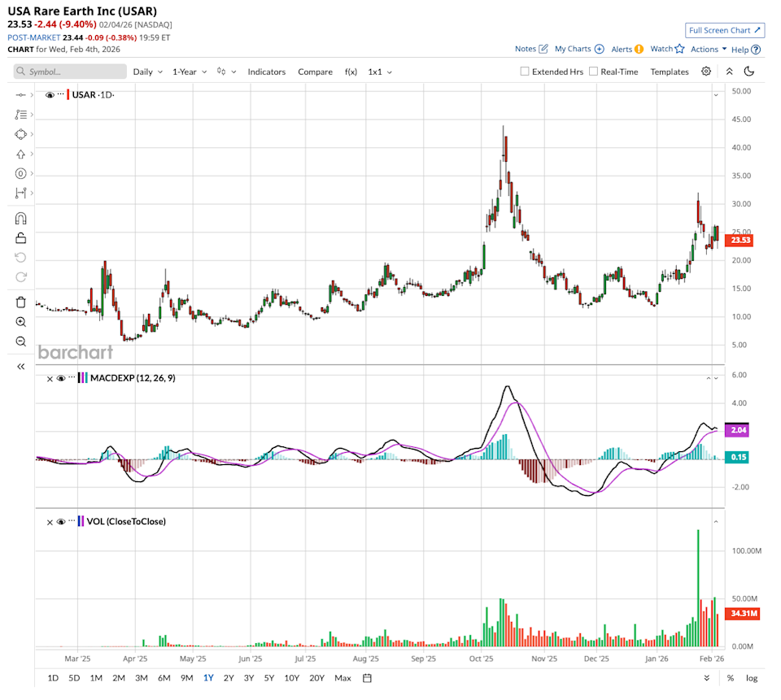Open Full Screen Chart

pyautogui.click(x=725, y=30)
